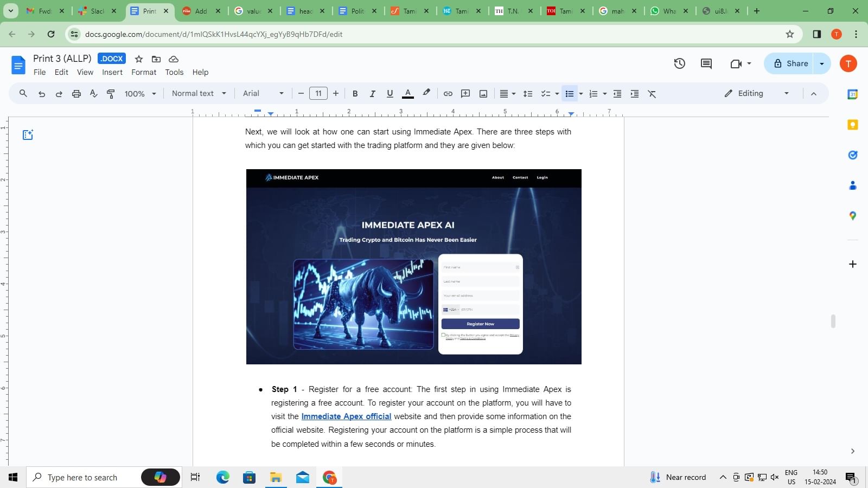Open the Immediate Apex official link

(x=346, y=416)
